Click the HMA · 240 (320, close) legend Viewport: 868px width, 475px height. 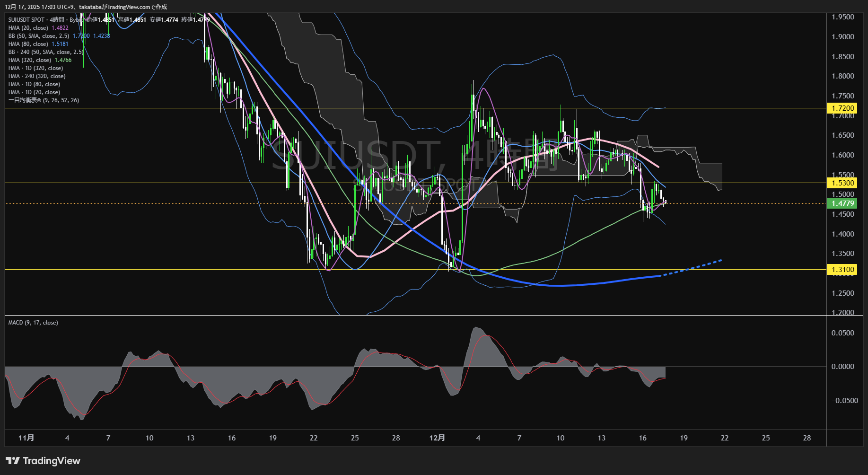pos(37,76)
